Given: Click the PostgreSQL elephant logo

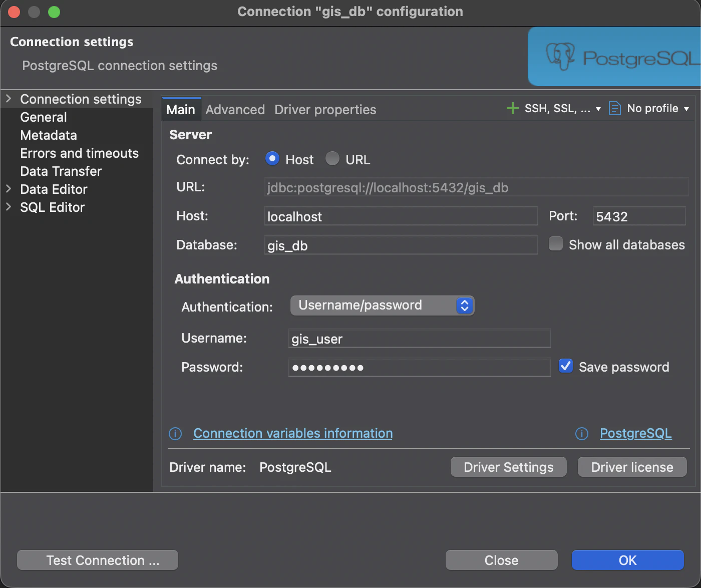Looking at the screenshot, I should point(560,57).
